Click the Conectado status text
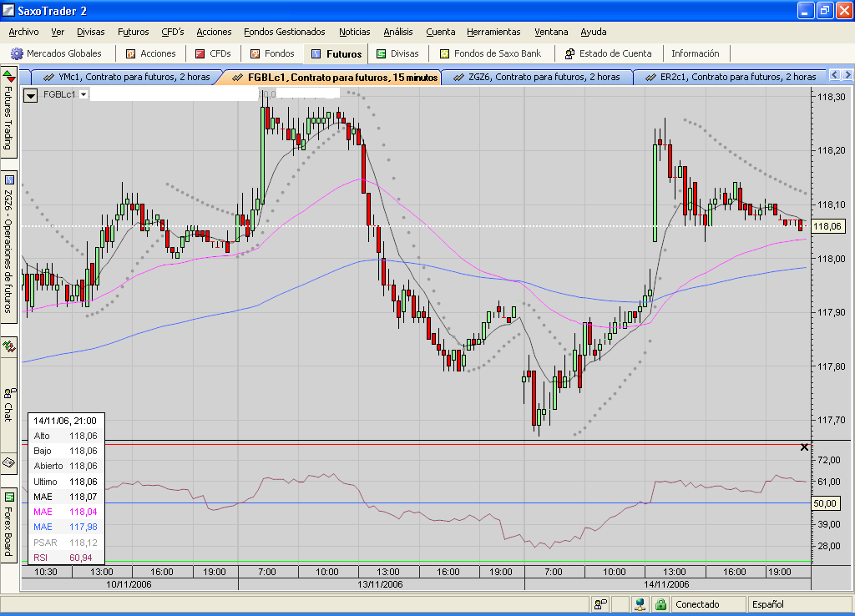This screenshot has height=616, width=855. pos(697,604)
